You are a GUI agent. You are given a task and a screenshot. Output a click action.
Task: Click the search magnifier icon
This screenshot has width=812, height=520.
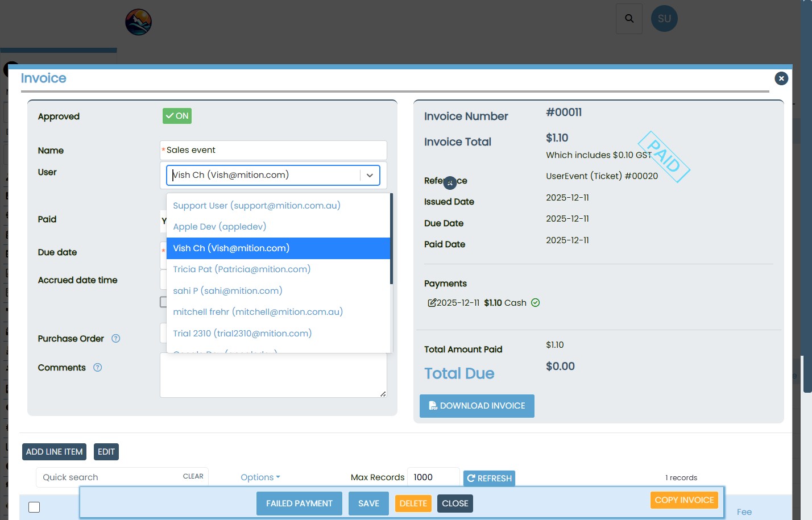click(629, 19)
